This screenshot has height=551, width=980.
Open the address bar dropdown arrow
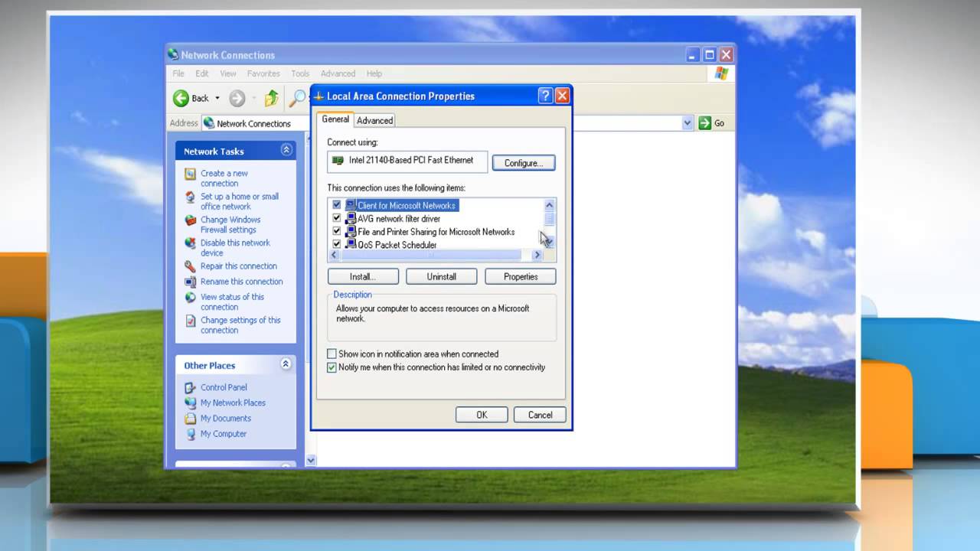coord(687,123)
